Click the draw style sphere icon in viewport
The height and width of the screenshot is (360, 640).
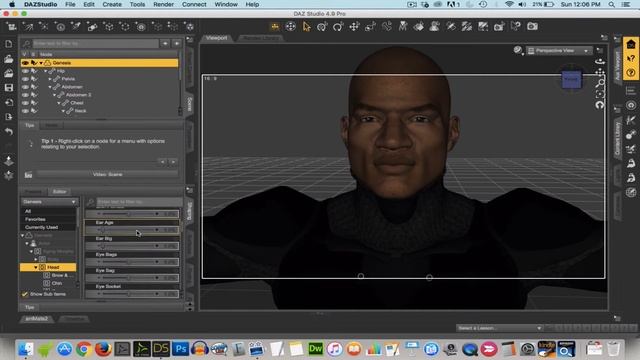tap(518, 50)
